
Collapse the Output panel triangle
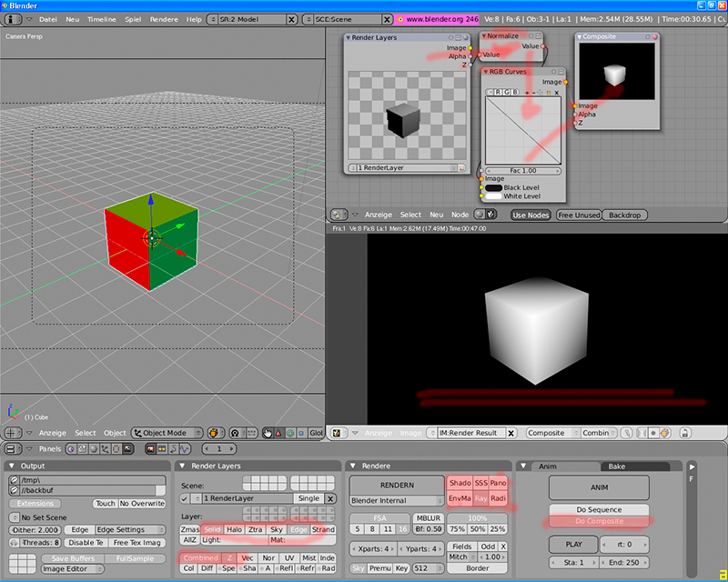click(13, 466)
